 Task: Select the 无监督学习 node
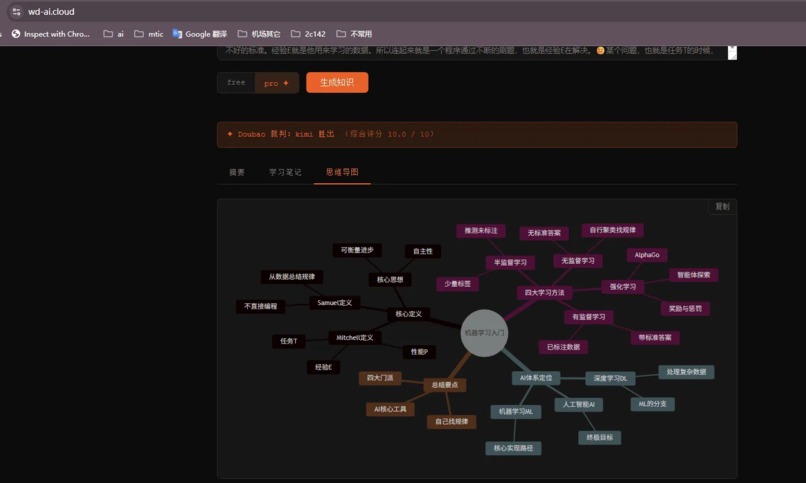point(578,261)
